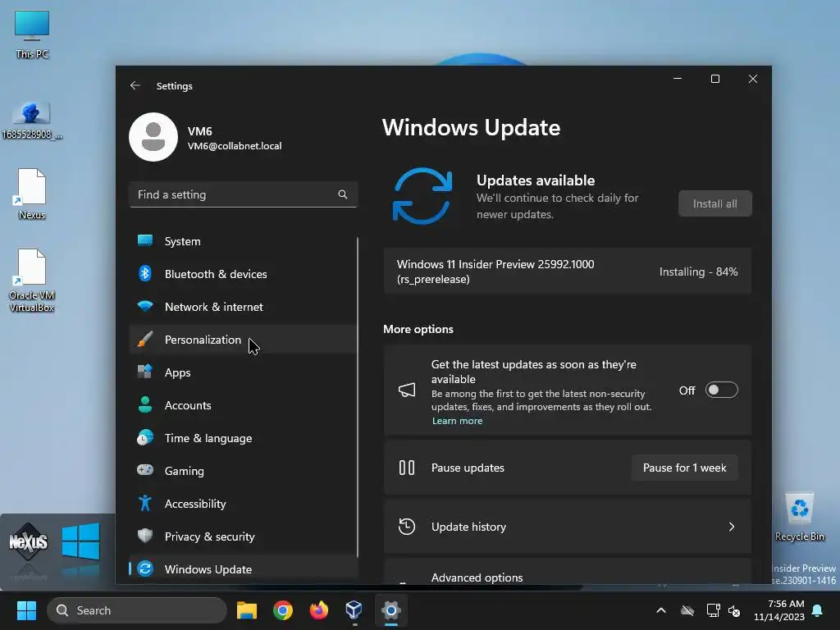Open Apps settings
The image size is (840, 630).
point(243,372)
